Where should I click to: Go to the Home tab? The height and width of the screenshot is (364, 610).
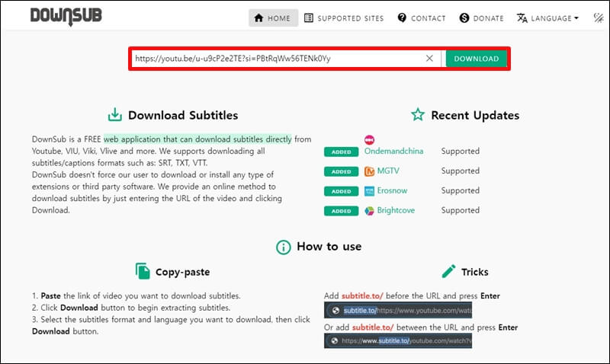[273, 18]
